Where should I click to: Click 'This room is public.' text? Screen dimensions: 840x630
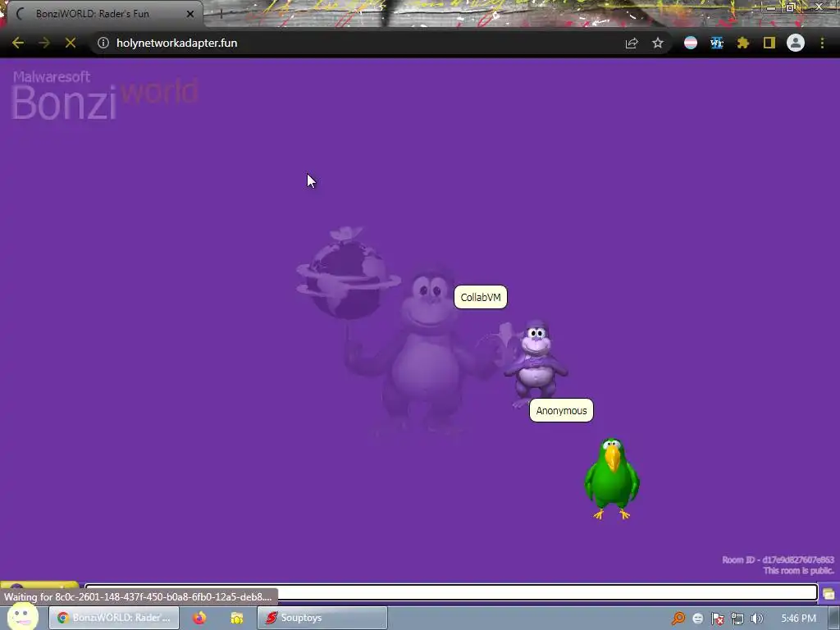[799, 571]
